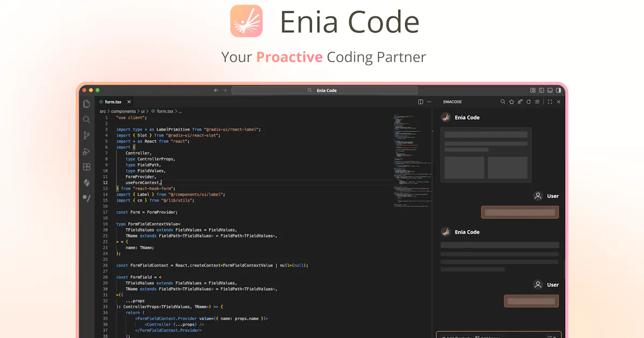Click '...props' on line 32

[x=135, y=300]
